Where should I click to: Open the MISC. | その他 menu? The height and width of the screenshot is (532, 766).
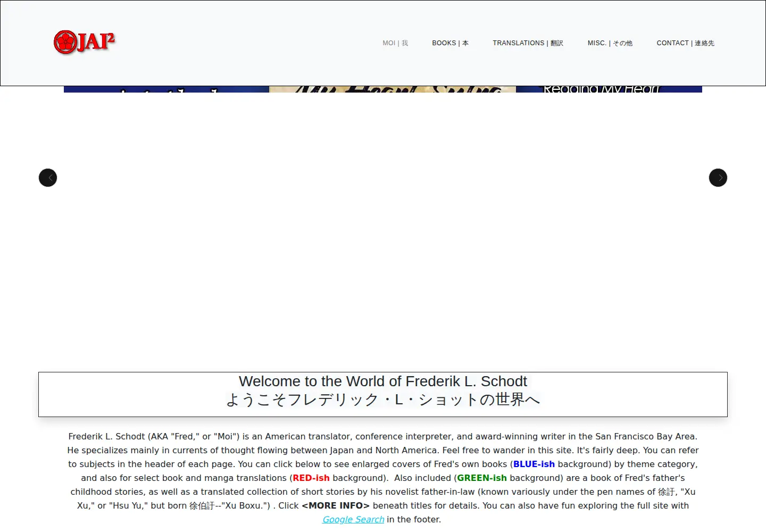point(610,43)
